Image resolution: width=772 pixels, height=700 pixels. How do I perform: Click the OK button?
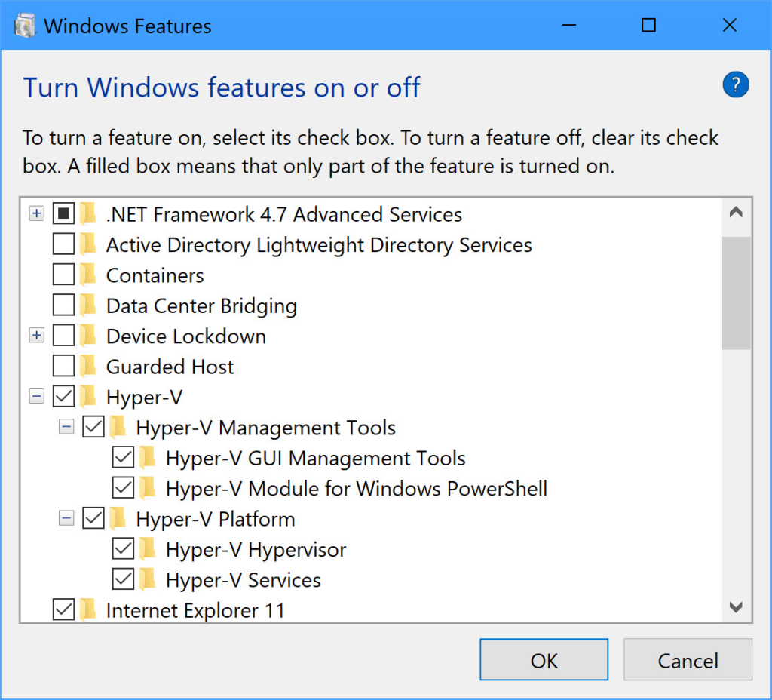544,660
